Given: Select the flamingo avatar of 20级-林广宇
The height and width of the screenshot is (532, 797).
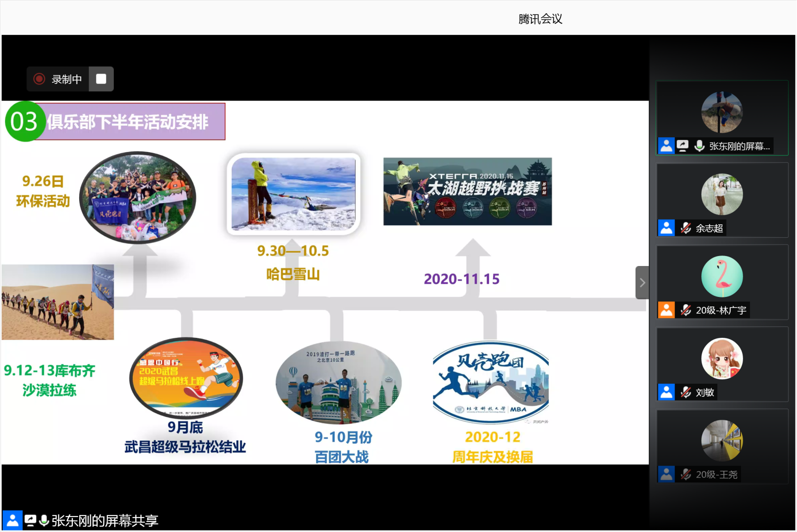Looking at the screenshot, I should pos(722,276).
